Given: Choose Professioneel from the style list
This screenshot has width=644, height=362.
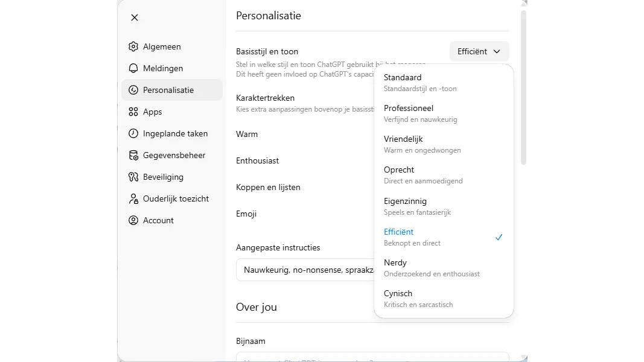Looking at the screenshot, I should 443,113.
